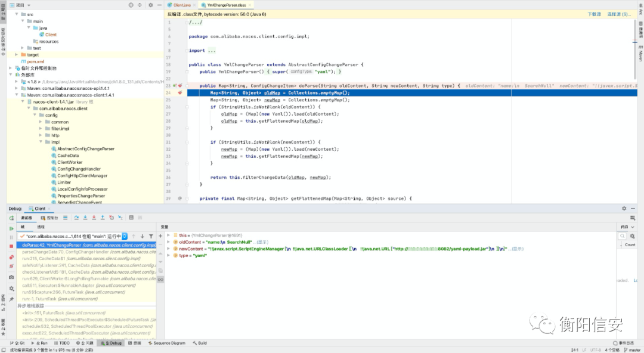This screenshot has width=644, height=353.
Task: Open the event log in status bar
Action: 624,343
